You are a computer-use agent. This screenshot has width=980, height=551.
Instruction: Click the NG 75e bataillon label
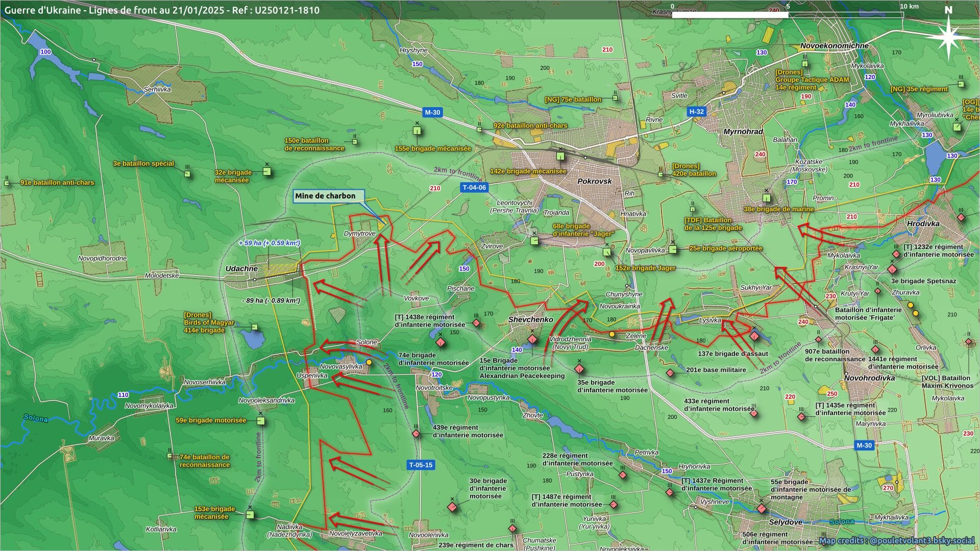click(x=573, y=99)
